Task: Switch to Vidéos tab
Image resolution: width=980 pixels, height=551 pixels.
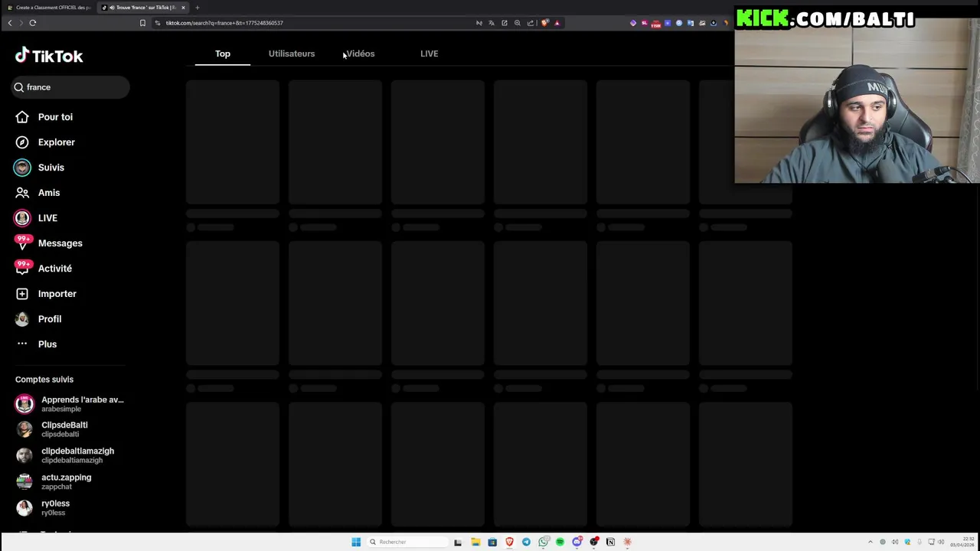Action: tap(360, 54)
